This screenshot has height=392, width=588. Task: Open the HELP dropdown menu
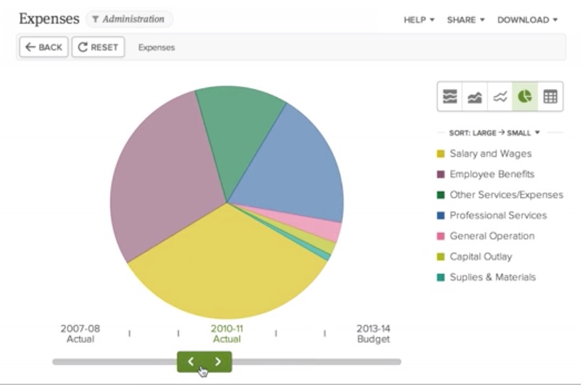419,20
